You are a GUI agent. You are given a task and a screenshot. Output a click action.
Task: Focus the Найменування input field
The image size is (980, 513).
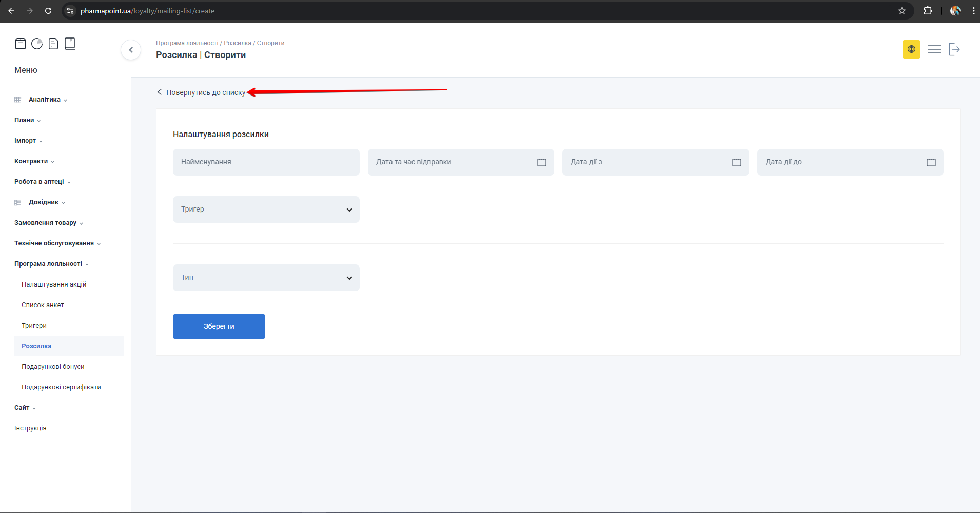(266, 162)
